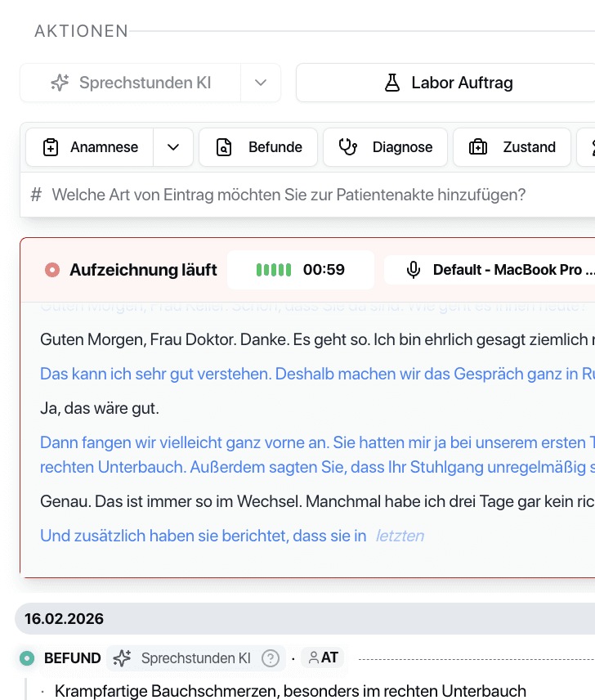Image resolution: width=595 pixels, height=700 pixels.
Task: Click the red recording indicator icon
Action: (52, 270)
